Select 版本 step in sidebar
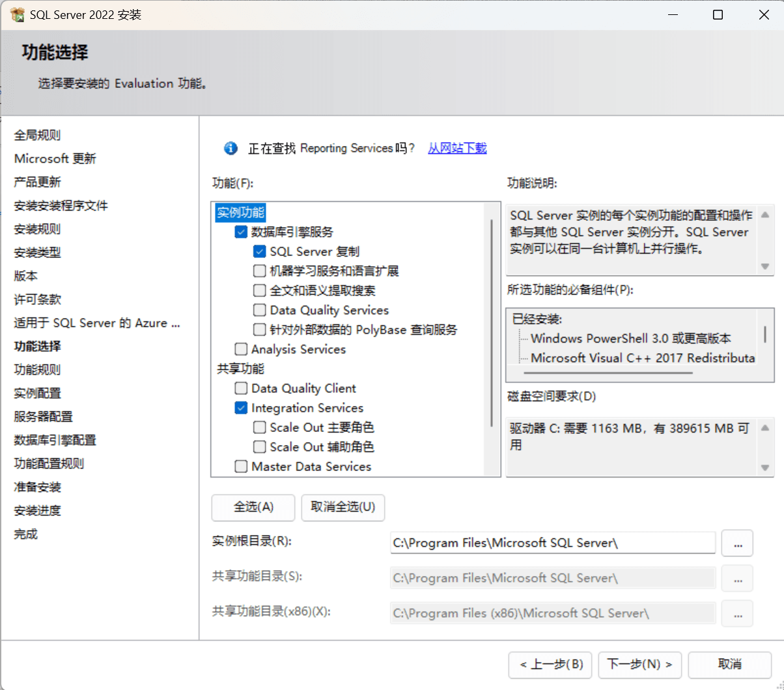 [26, 276]
